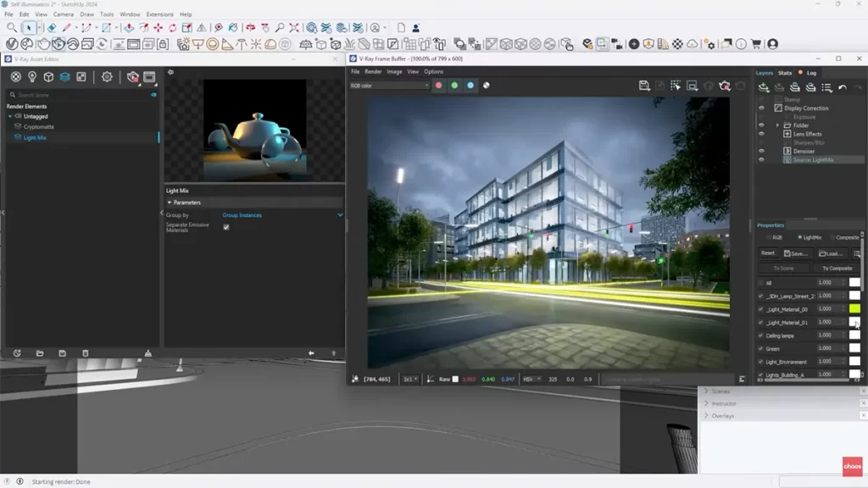Open V-Ray render settings gear
The width and height of the screenshot is (868, 488).
[107, 77]
